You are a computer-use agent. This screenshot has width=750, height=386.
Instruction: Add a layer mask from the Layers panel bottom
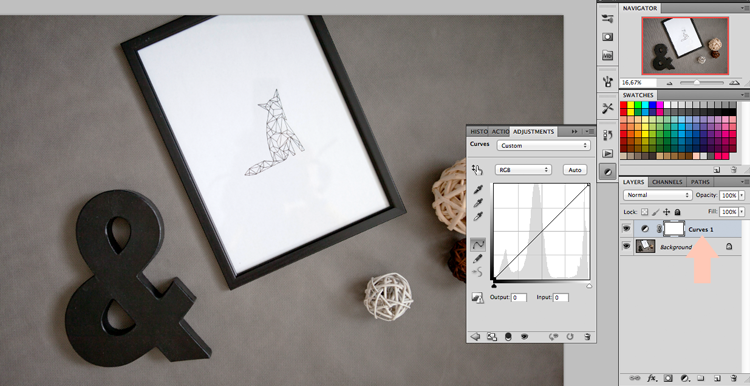coord(668,378)
